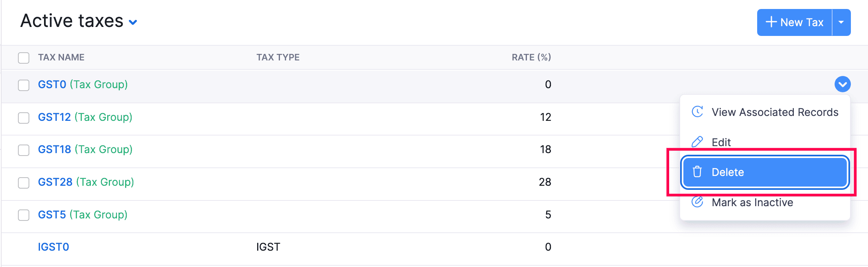Collapse the GST0 row actions chevron
The width and height of the screenshot is (868, 267).
[x=842, y=85]
